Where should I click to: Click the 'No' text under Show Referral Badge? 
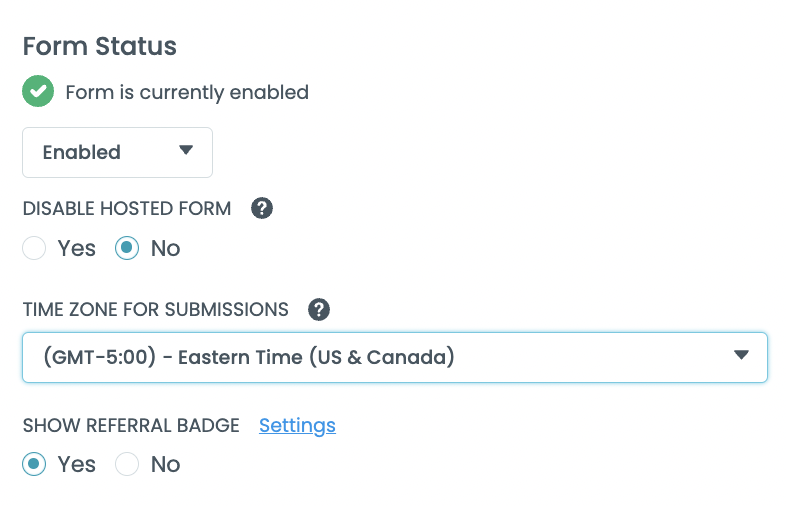(x=165, y=464)
